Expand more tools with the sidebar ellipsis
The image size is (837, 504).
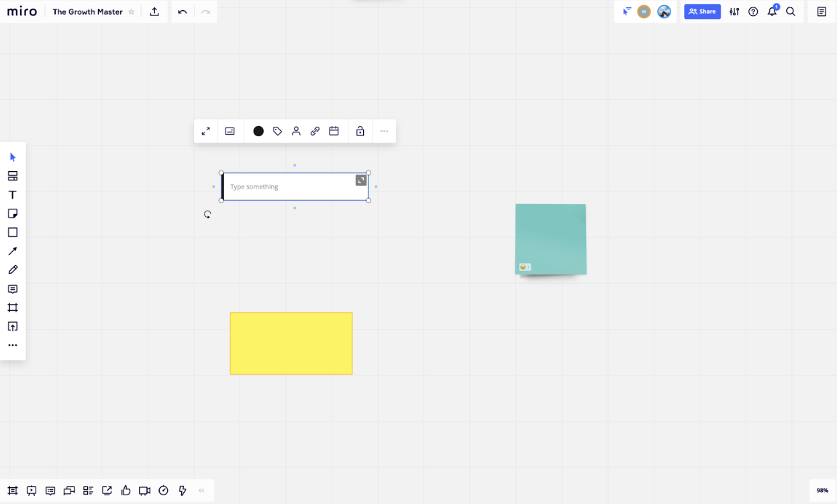(x=12, y=344)
